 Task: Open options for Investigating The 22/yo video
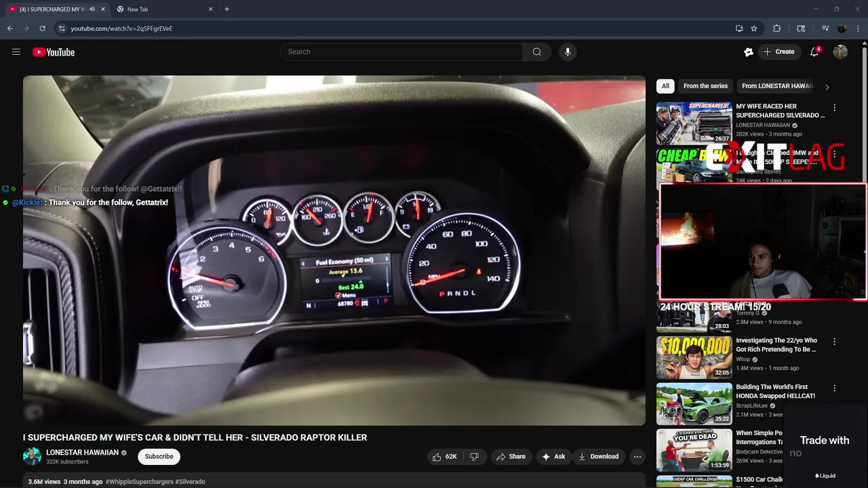tap(835, 342)
